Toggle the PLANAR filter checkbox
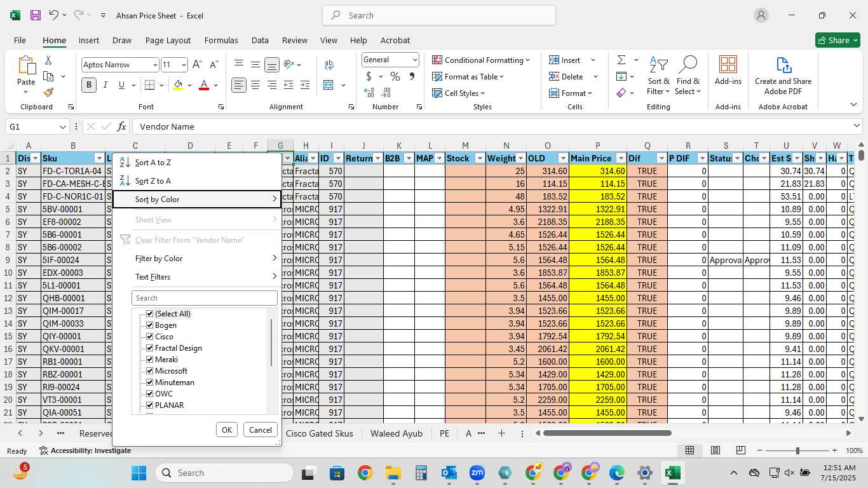868x488 pixels. (x=150, y=405)
